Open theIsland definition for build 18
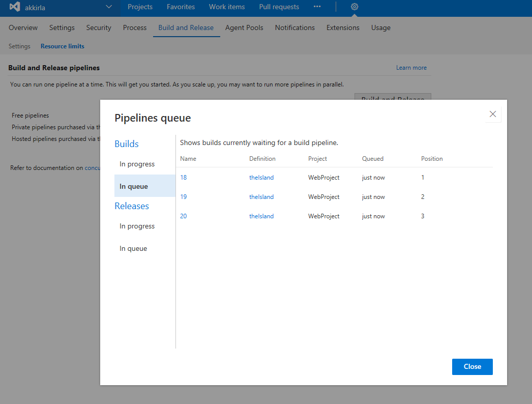The image size is (532, 404). click(261, 178)
